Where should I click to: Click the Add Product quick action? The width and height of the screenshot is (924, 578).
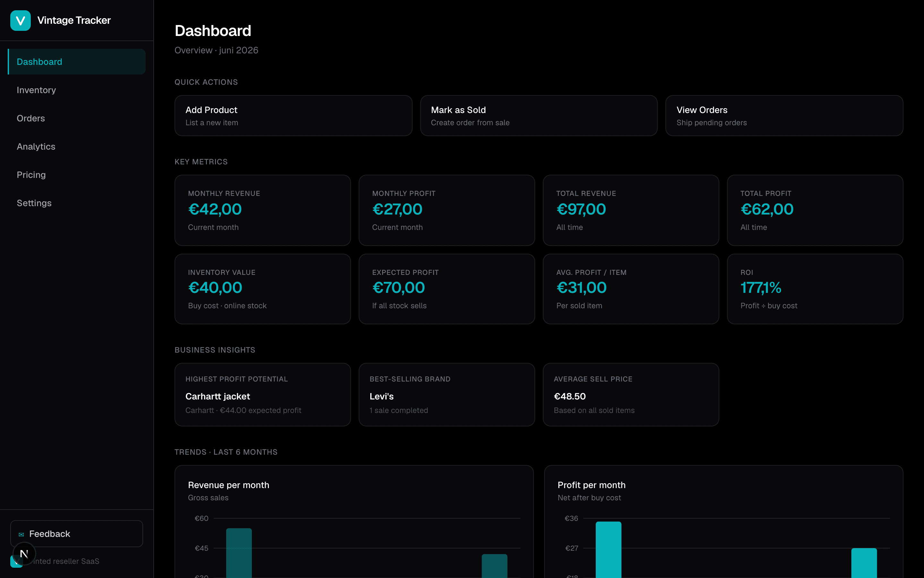click(x=293, y=116)
